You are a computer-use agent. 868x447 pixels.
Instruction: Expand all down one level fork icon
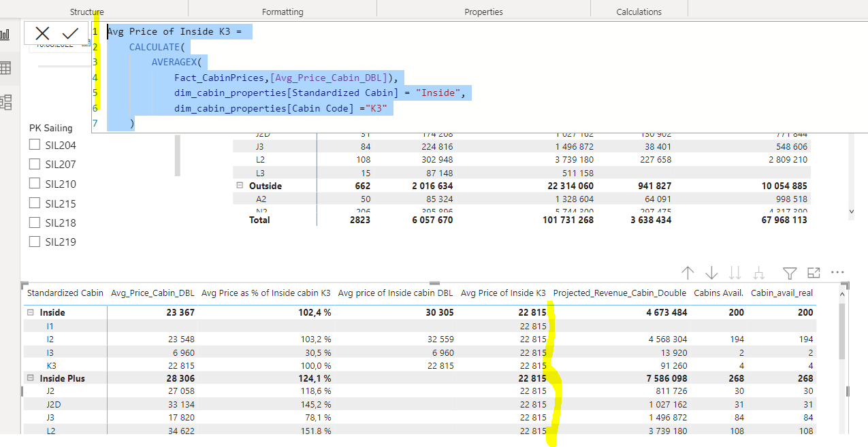pyautogui.click(x=759, y=273)
